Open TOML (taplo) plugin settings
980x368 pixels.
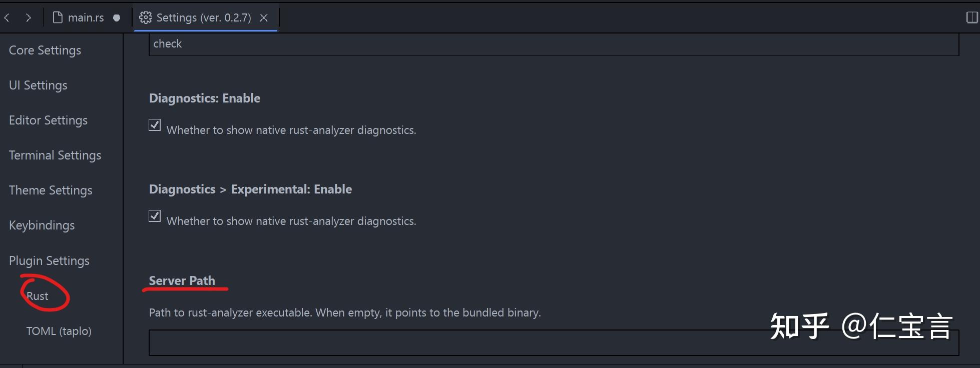click(59, 331)
